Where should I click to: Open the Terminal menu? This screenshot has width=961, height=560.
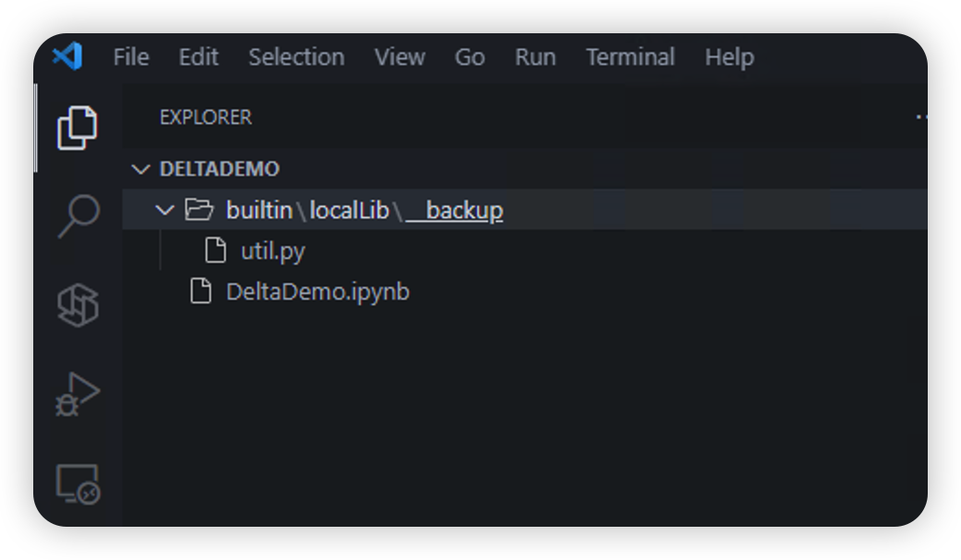[x=630, y=57]
